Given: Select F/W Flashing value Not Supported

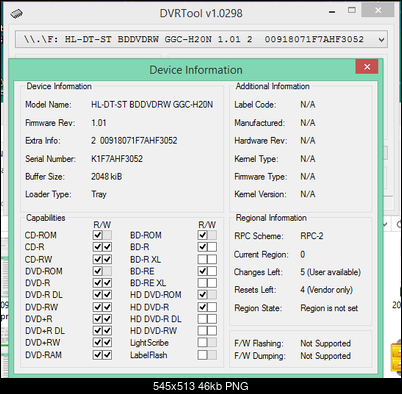Looking at the screenshot, I should pos(325,343).
